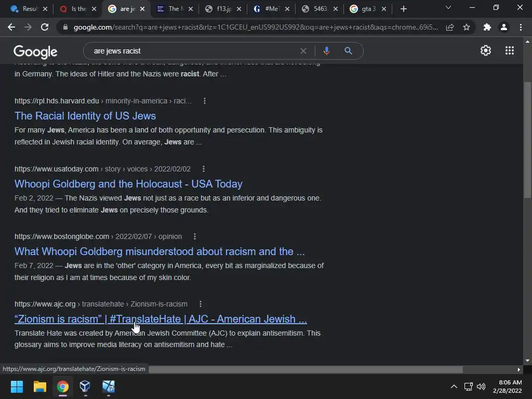Close the 'are je' active tab
The image size is (532, 399).
click(142, 9)
